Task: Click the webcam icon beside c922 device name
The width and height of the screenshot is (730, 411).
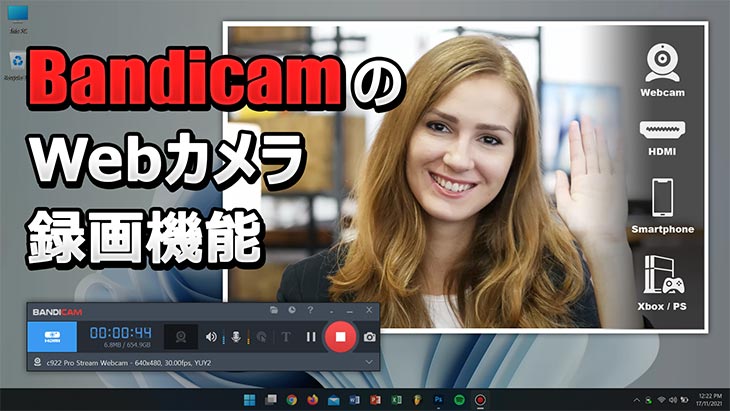Action: (x=37, y=362)
